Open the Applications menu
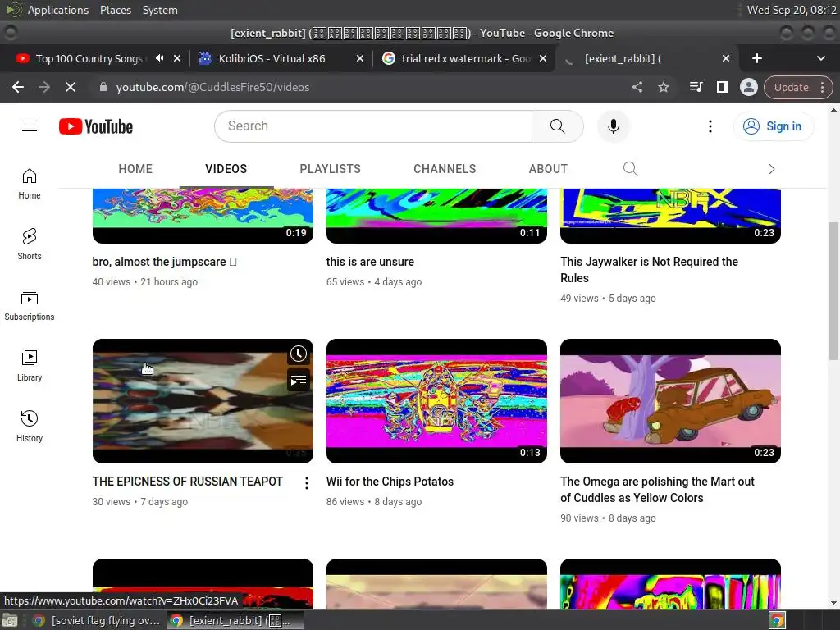The height and width of the screenshot is (630, 840). point(58,10)
